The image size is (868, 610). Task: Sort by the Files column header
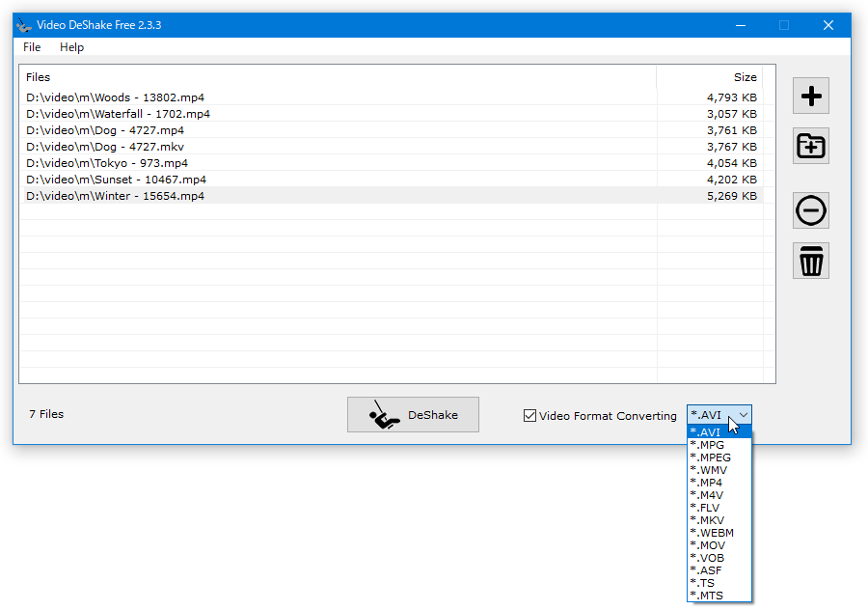pos(339,77)
